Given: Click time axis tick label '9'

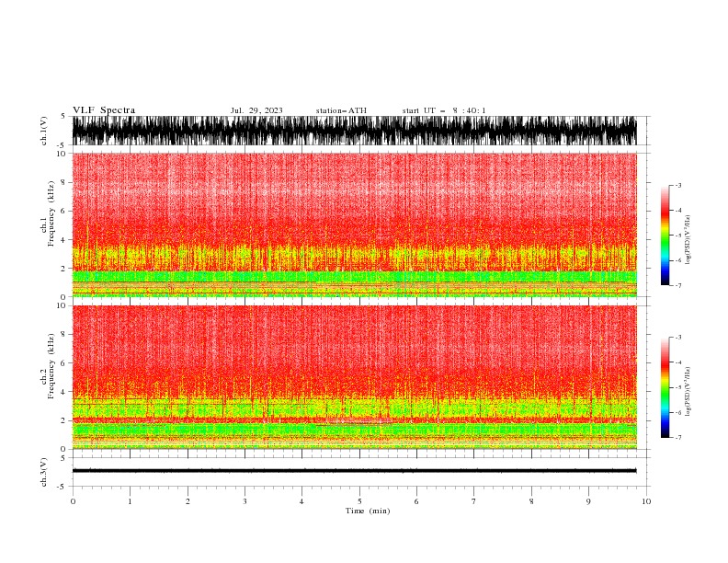Looking at the screenshot, I should [x=588, y=501].
